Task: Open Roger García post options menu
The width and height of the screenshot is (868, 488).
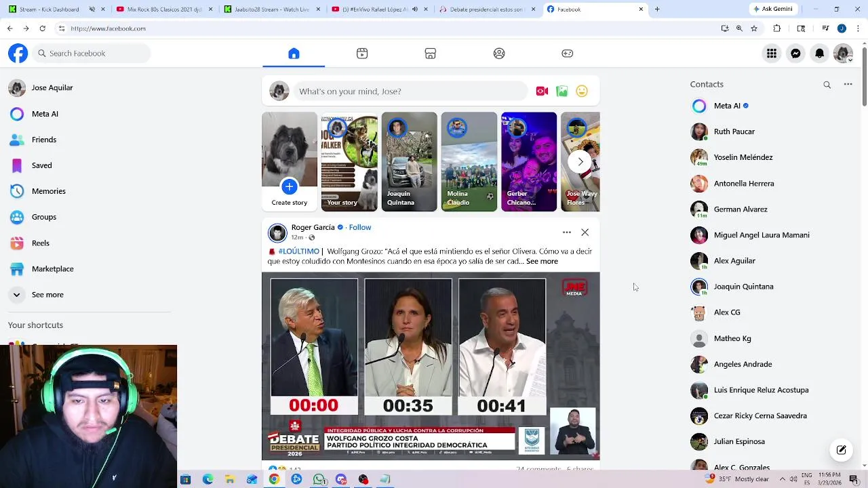Action: 567,232
